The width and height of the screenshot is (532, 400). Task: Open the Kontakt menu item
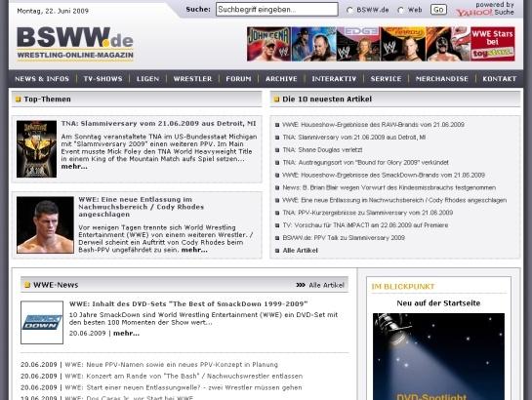(x=500, y=79)
